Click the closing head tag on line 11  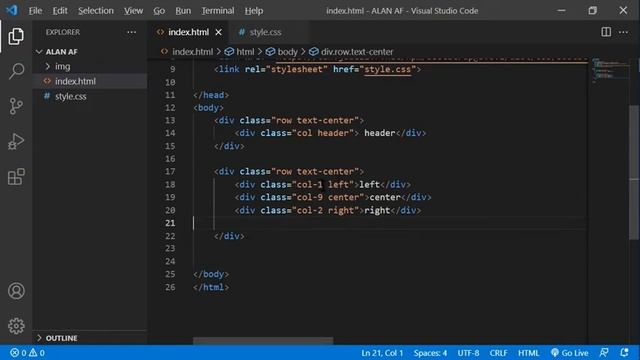pyautogui.click(x=211, y=95)
